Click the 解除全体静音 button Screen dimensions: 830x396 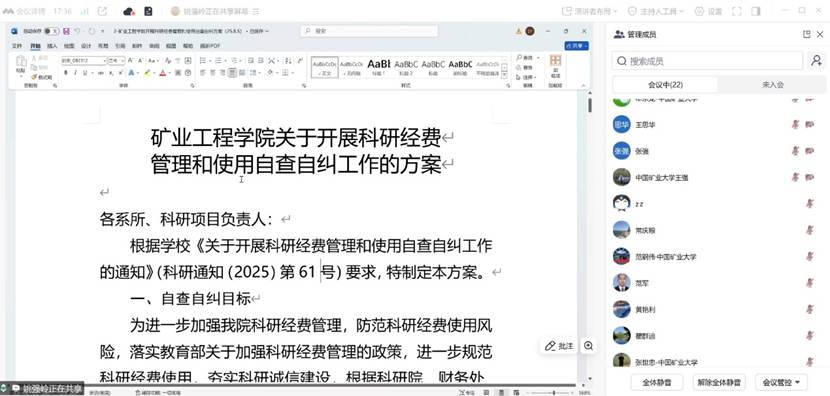coord(719,382)
